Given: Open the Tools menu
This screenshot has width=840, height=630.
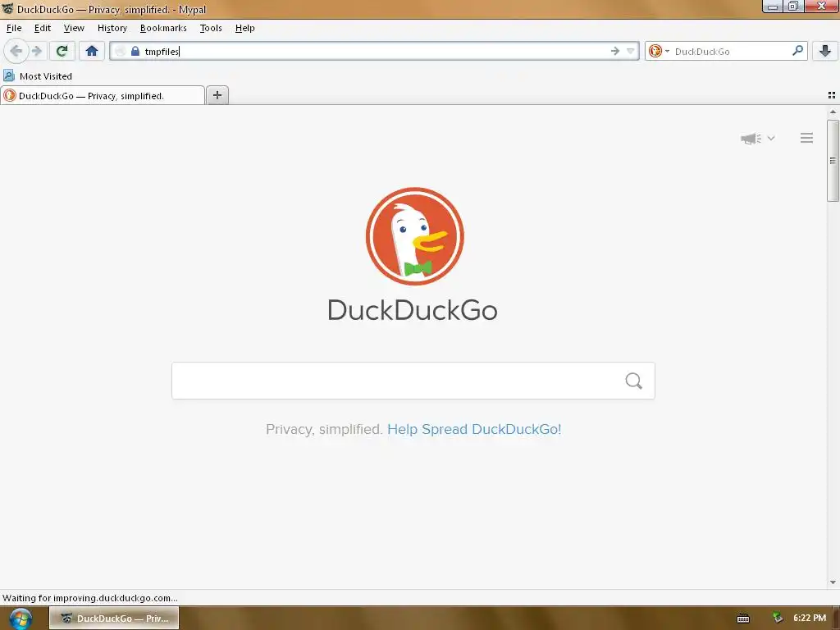Looking at the screenshot, I should click(211, 28).
